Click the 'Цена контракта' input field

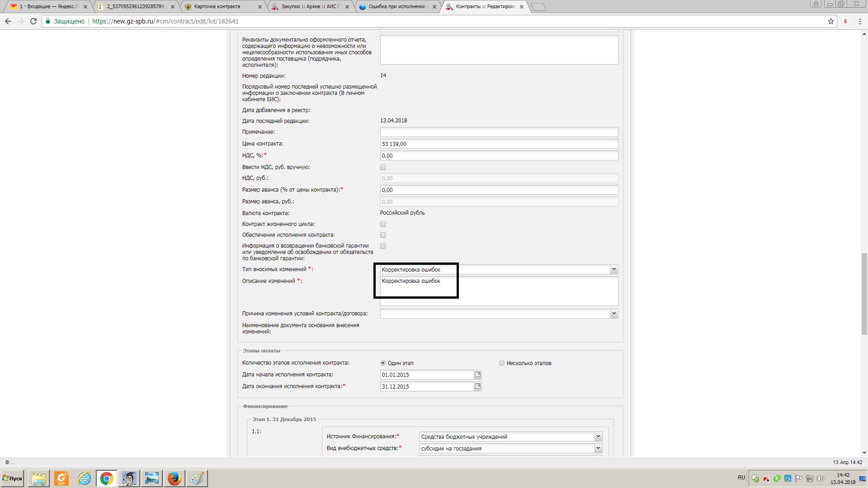499,144
